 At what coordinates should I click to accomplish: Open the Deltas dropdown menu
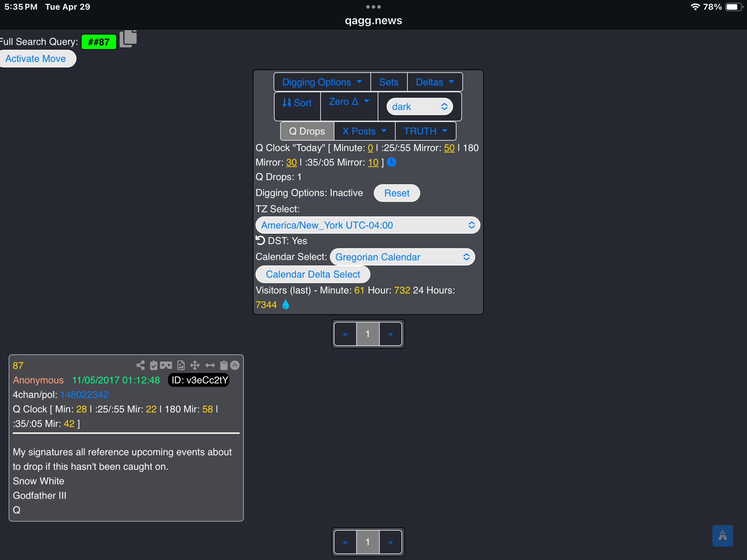click(435, 82)
